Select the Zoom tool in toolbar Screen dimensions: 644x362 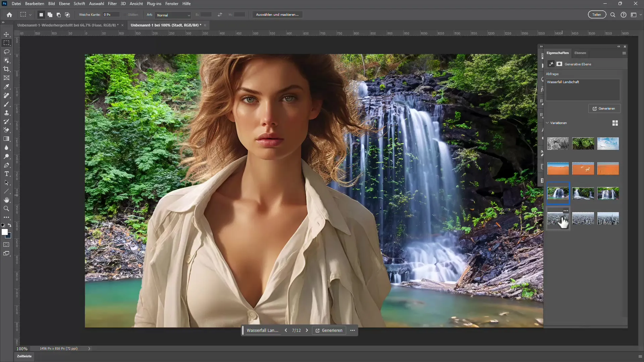[6, 208]
